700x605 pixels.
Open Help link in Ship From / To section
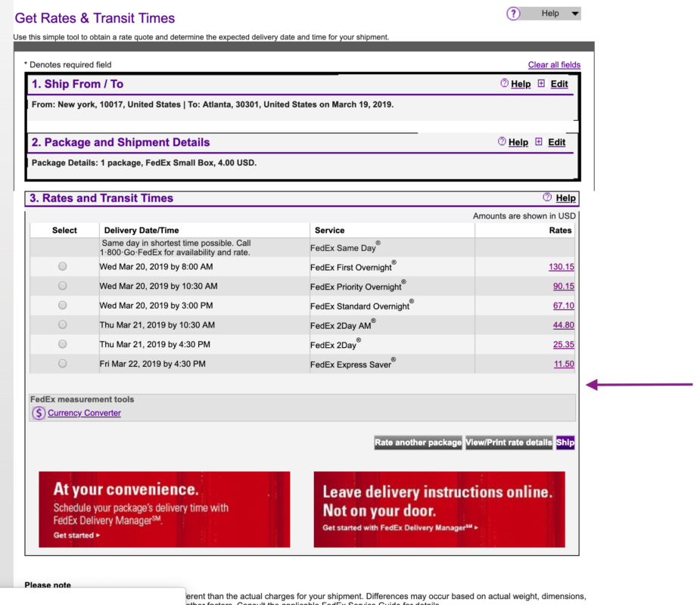coord(521,84)
